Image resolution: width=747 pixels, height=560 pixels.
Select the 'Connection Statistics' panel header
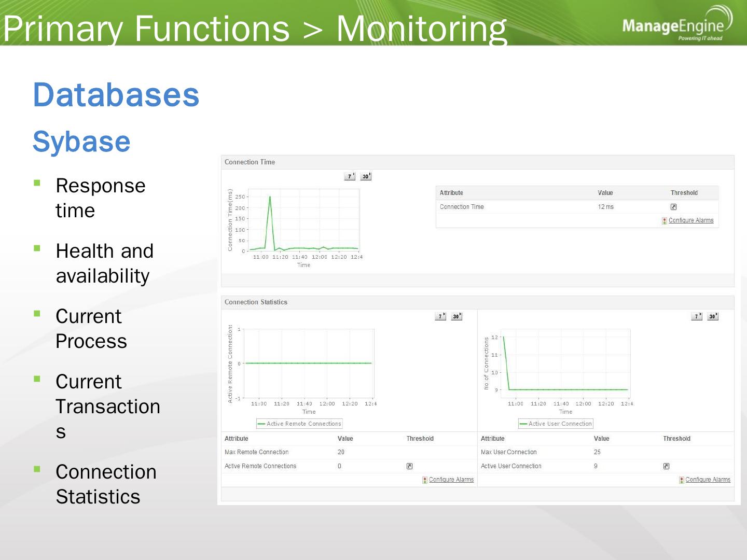[477, 302]
